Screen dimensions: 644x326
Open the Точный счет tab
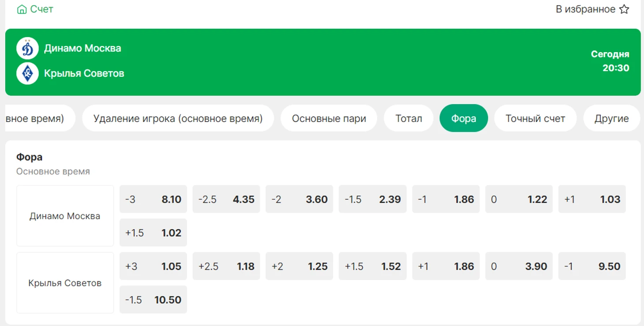click(535, 118)
